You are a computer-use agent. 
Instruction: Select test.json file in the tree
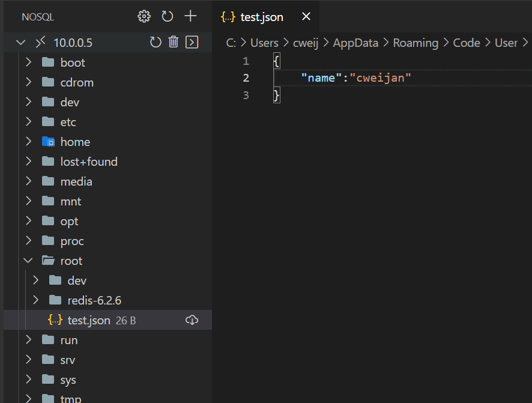pos(89,320)
